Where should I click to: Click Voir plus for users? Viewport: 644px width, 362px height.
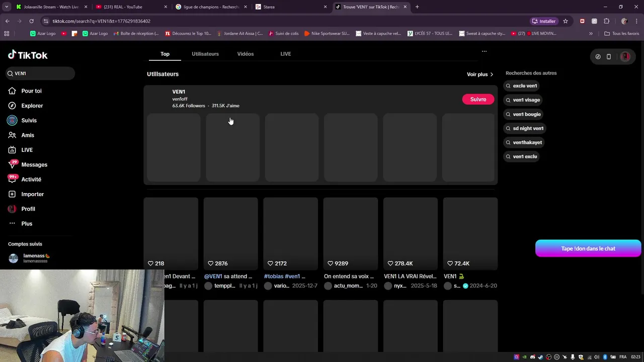pyautogui.click(x=480, y=74)
